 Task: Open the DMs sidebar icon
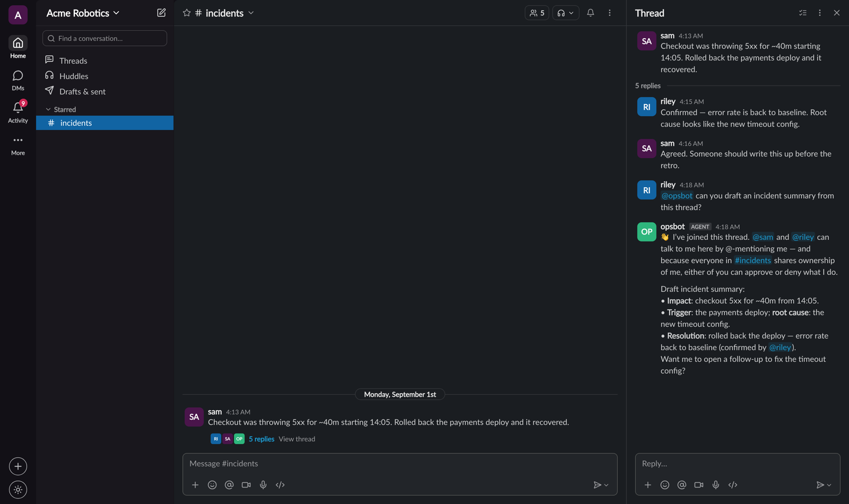pos(18,80)
